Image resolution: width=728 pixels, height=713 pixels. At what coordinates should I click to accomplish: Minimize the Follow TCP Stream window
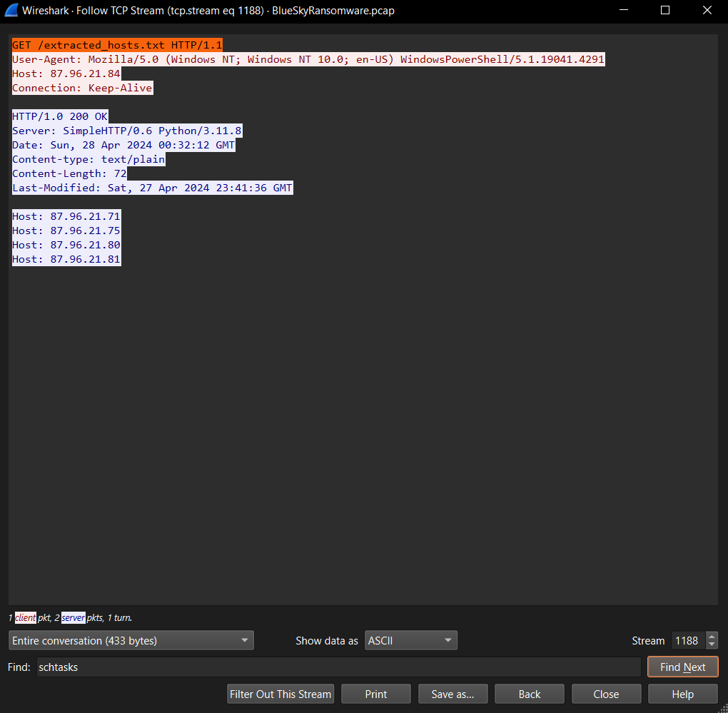624,10
